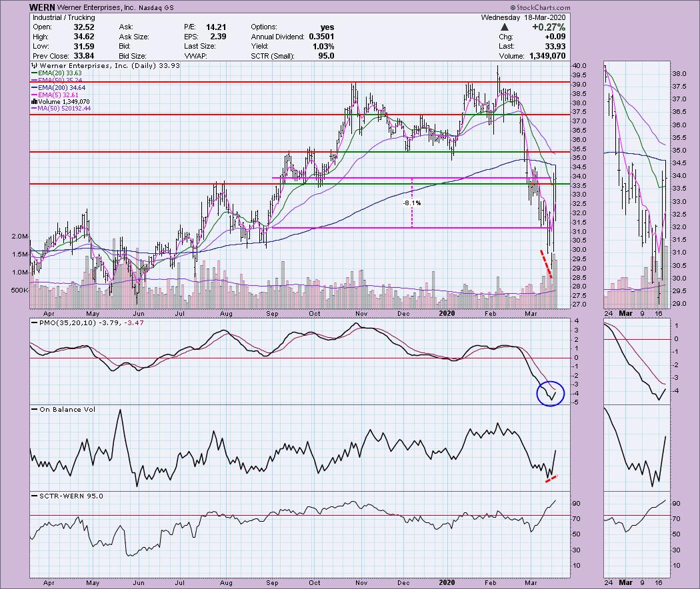Click the EMA(20) 33.63 legend entry

(60, 73)
